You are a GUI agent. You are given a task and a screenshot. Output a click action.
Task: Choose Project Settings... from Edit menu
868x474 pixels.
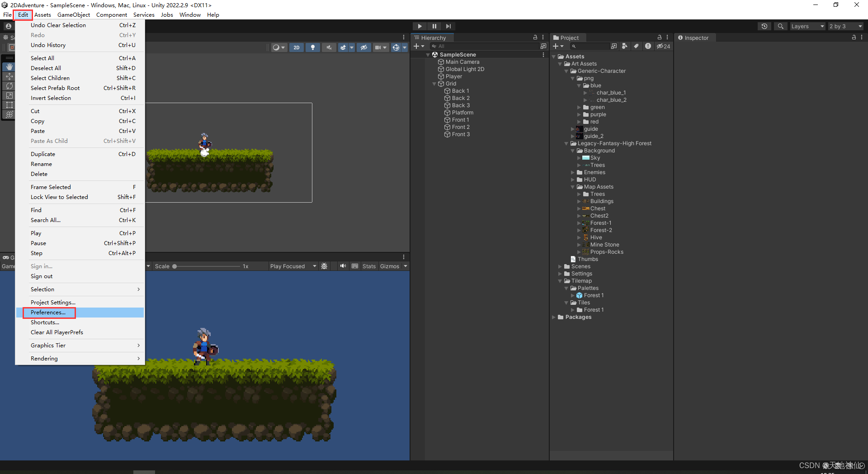(80, 303)
